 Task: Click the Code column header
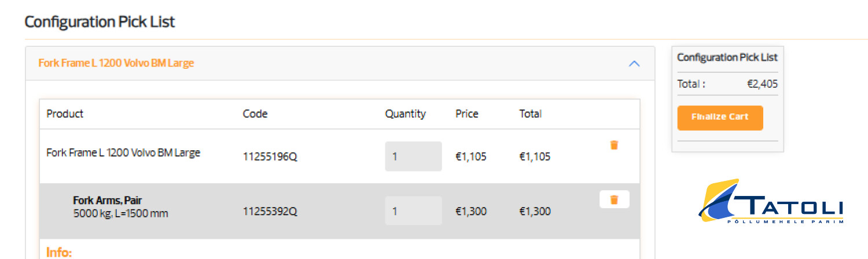(x=255, y=114)
